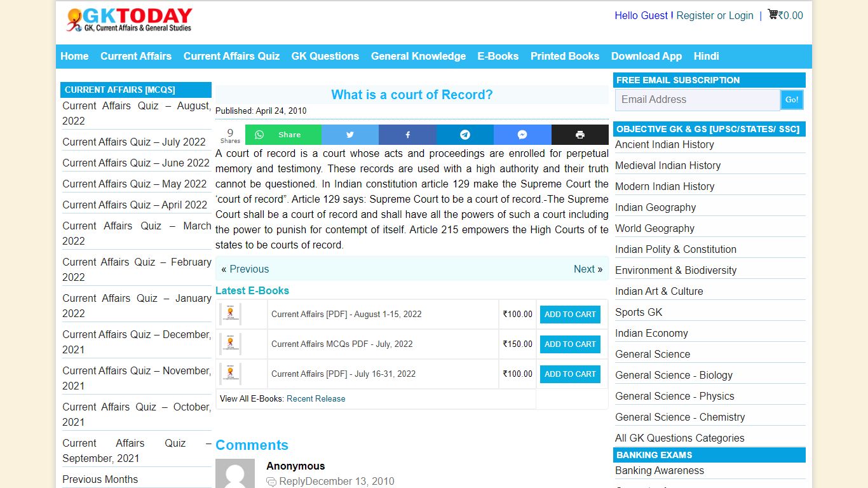
Task: Open Ancient Indian History category
Action: [665, 144]
